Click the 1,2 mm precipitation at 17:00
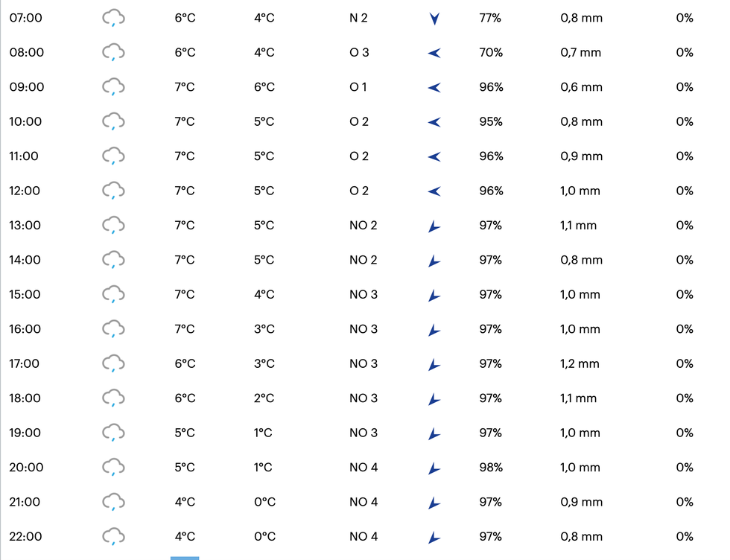The image size is (730, 560). (580, 363)
